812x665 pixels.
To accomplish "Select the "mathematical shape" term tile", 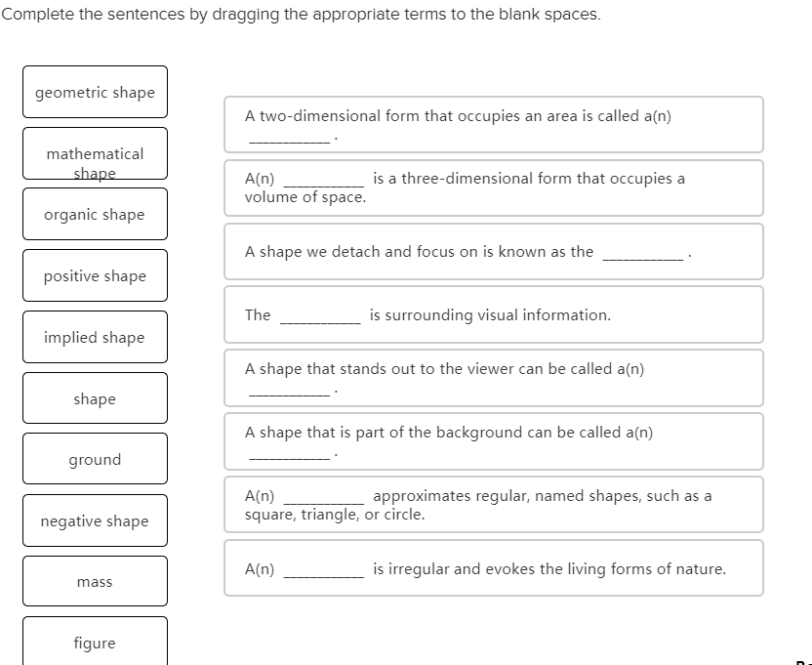I will click(95, 153).
